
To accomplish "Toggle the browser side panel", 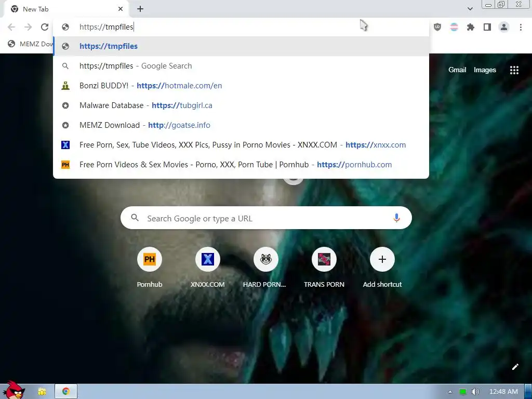I will [487, 27].
